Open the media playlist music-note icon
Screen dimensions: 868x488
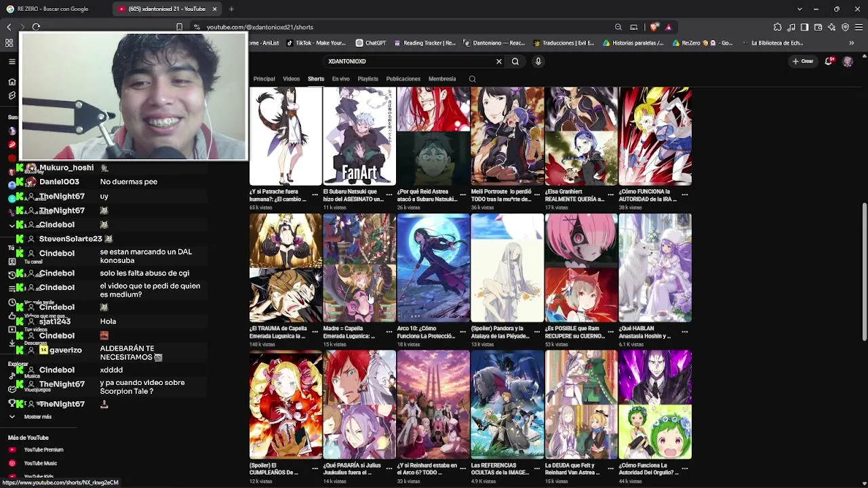791,27
